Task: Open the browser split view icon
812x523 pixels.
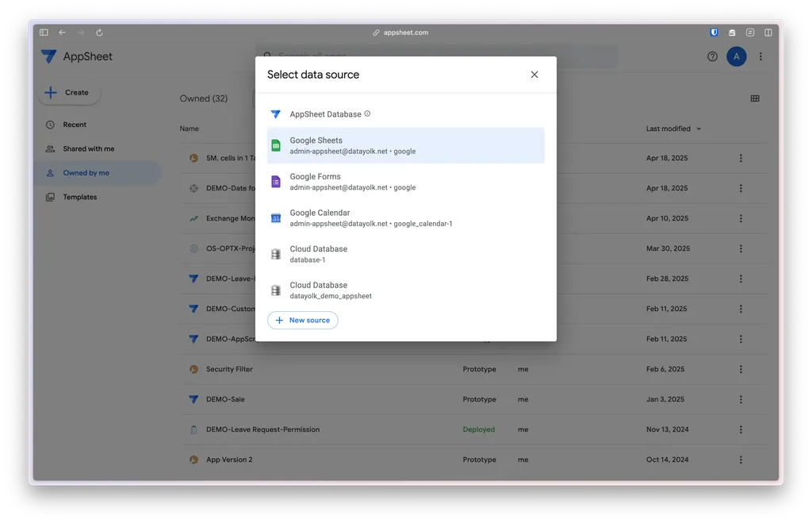Action: [768, 32]
